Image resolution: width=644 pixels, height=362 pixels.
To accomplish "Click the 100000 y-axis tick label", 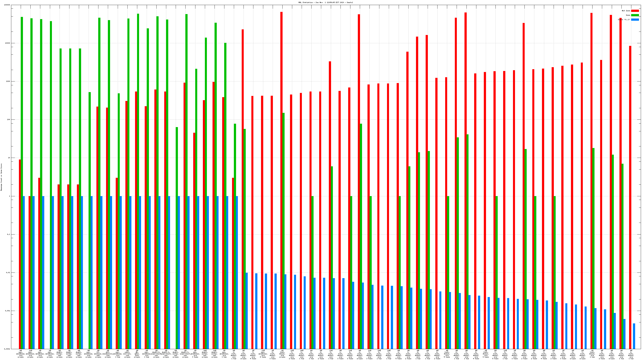I will click(x=7, y=5).
